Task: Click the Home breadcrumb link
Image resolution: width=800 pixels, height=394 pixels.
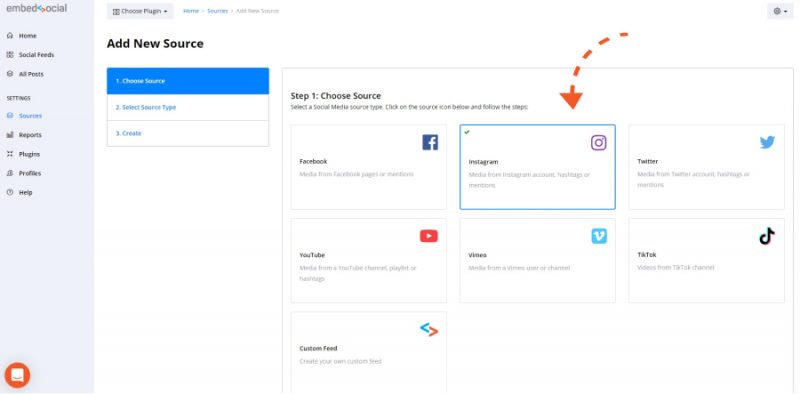Action: pos(191,11)
